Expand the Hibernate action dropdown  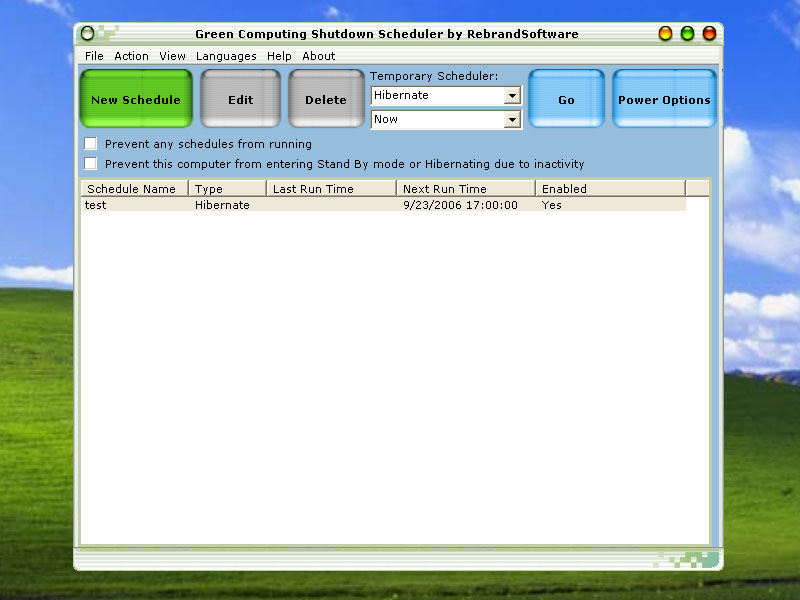(x=512, y=96)
